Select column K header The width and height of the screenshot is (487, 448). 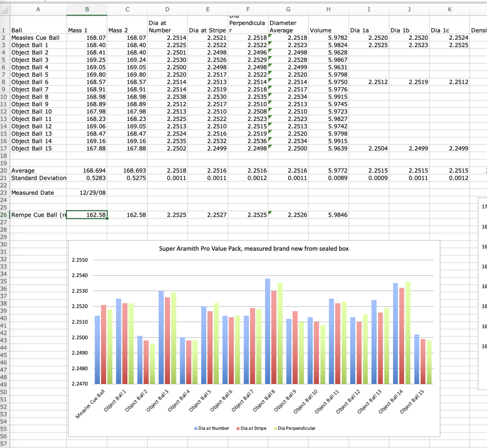449,9
